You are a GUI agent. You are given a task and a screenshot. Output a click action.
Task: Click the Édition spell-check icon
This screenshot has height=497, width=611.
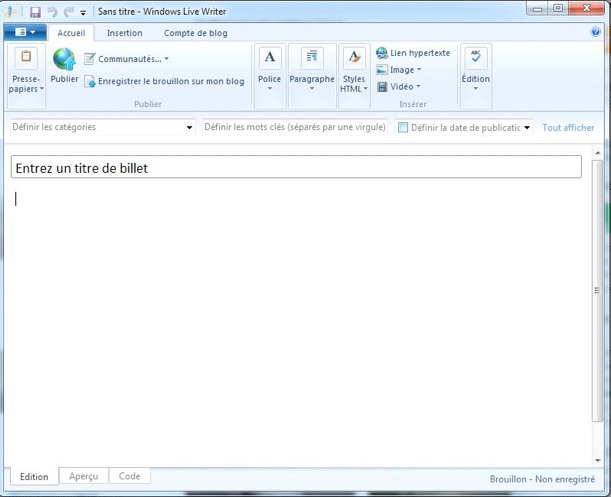(476, 57)
